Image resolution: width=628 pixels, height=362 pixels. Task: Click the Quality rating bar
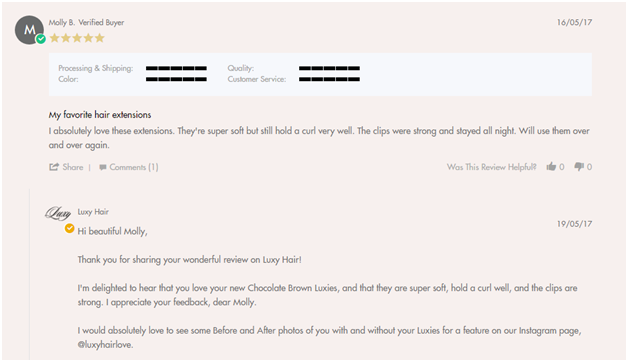[329, 68]
